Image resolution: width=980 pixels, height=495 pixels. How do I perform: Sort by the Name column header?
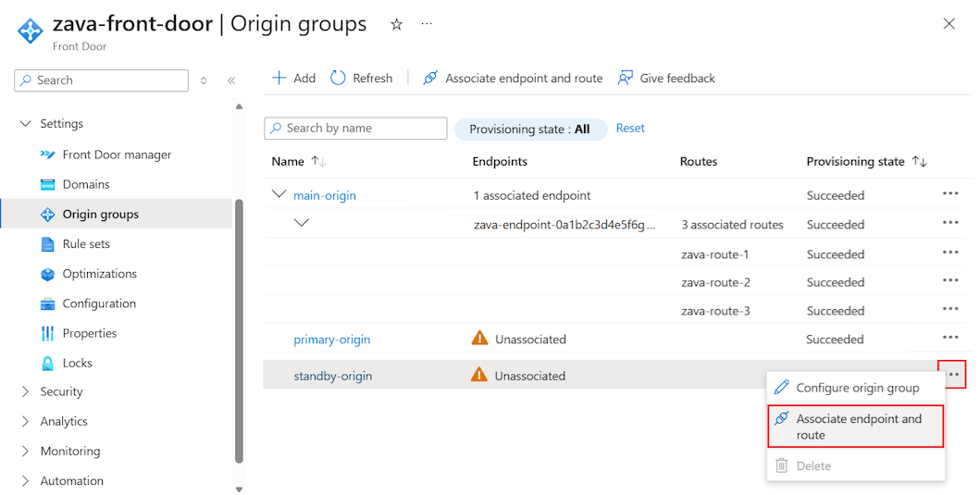(288, 162)
